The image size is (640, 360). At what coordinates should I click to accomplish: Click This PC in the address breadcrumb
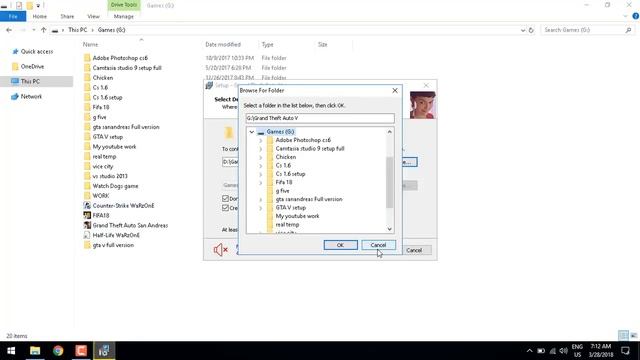click(x=78, y=30)
